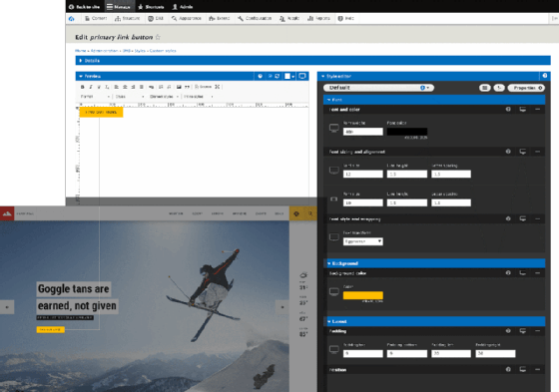Viewport: 559px width, 392px height.
Task: Click the refresh icon in the Preview header
Action: (x=278, y=76)
